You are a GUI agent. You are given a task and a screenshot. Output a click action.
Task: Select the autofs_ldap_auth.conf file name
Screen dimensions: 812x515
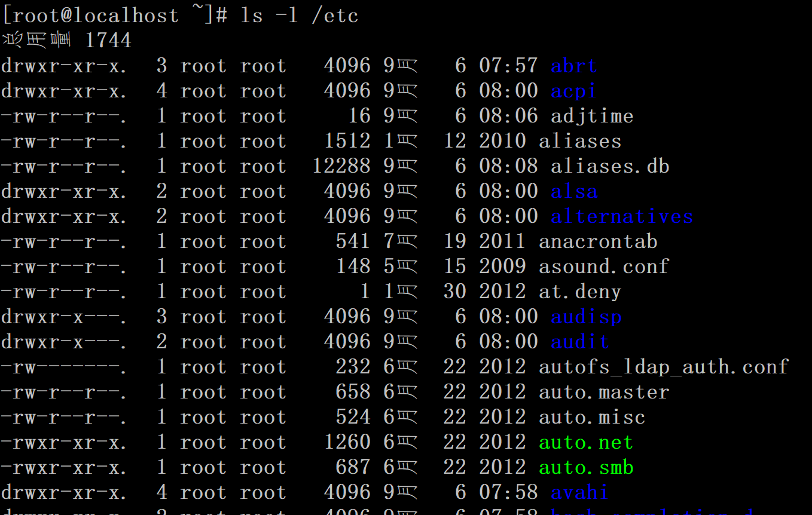664,367
